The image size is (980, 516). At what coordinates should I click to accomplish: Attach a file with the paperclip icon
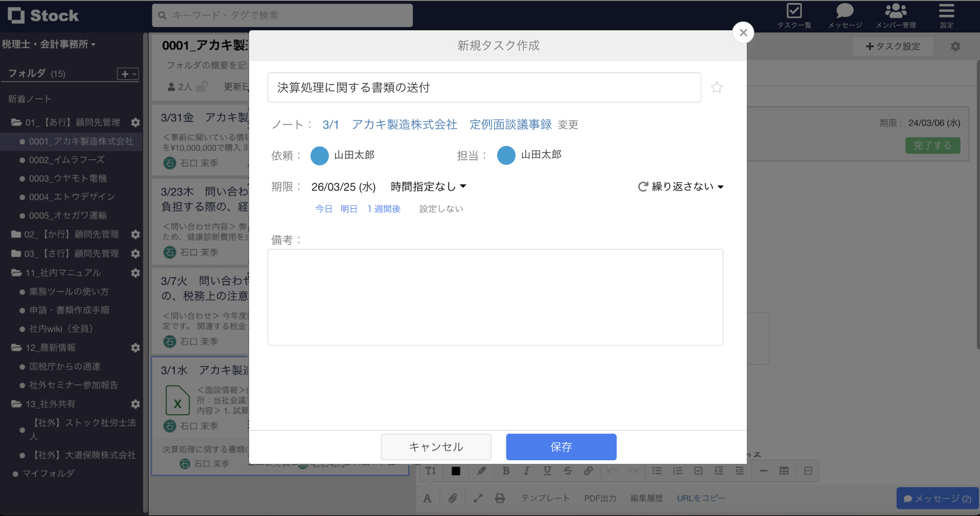[452, 498]
